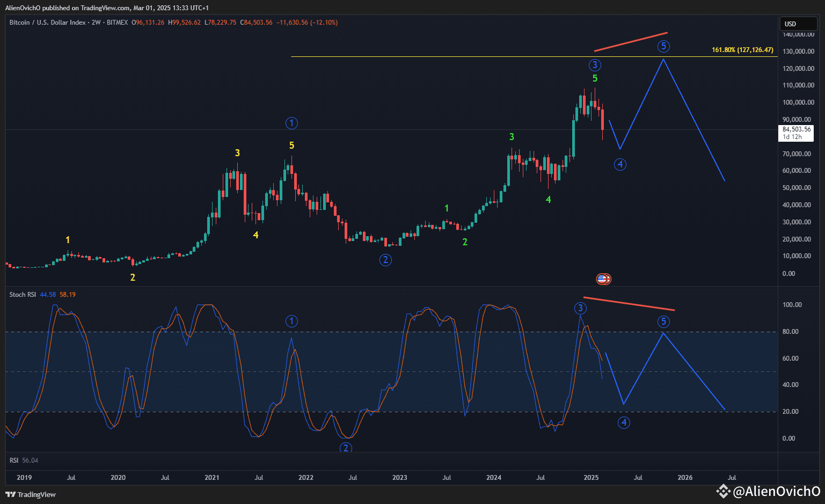Click the 130,000.00 price axis label
The width and height of the screenshot is (825, 504).
[798, 52]
